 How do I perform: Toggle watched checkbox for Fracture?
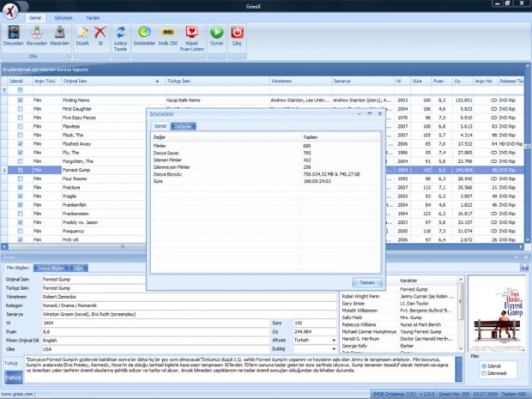click(21, 187)
